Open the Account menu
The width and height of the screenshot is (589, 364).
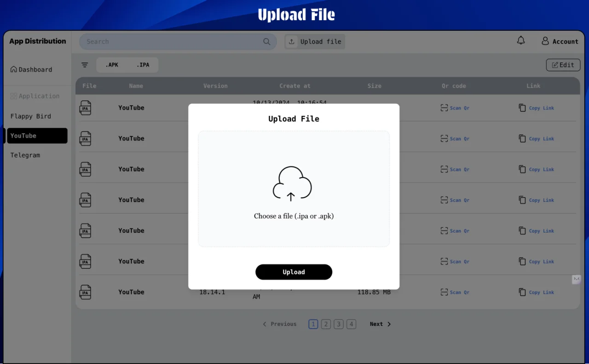(x=560, y=41)
